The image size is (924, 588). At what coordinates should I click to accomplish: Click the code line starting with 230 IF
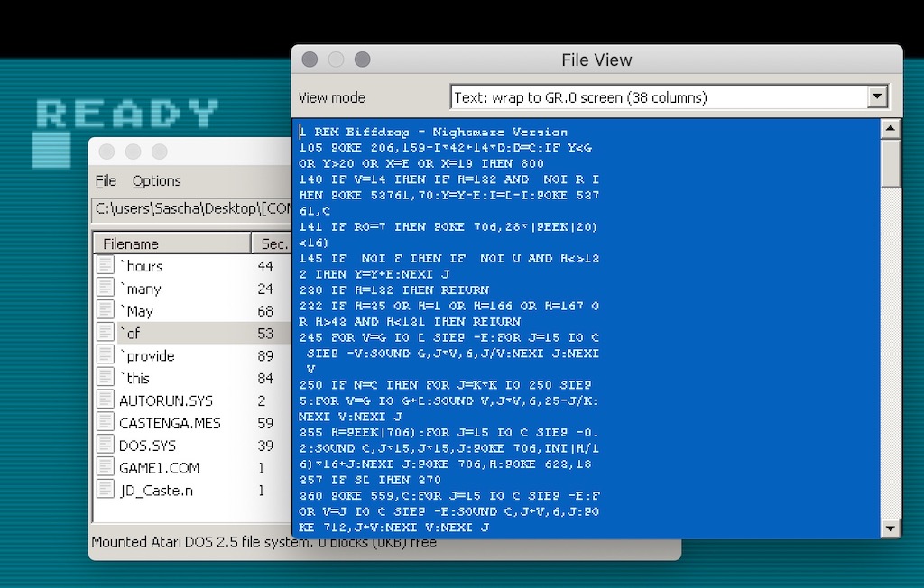tap(393, 289)
